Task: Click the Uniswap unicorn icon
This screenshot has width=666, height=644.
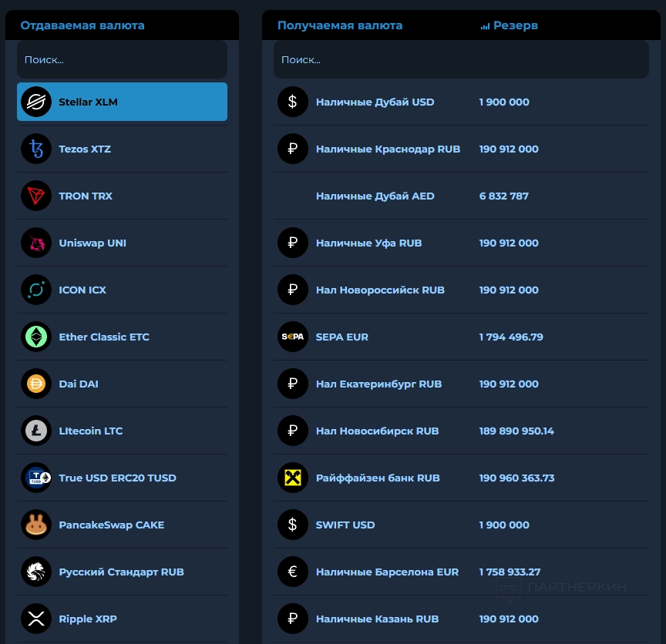Action: click(x=36, y=243)
